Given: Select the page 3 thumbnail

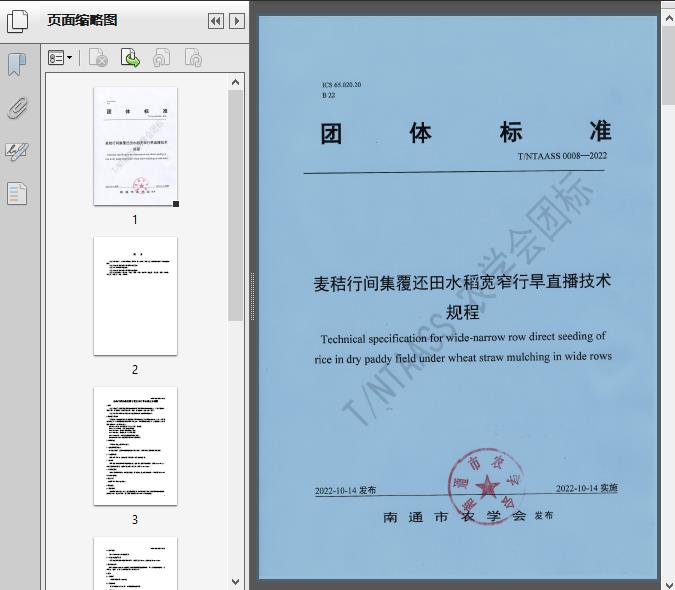Looking at the screenshot, I should tap(135, 446).
